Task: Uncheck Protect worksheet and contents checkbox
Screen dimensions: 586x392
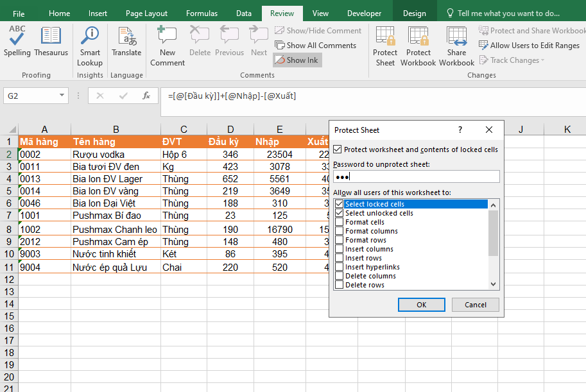Action: pyautogui.click(x=338, y=149)
